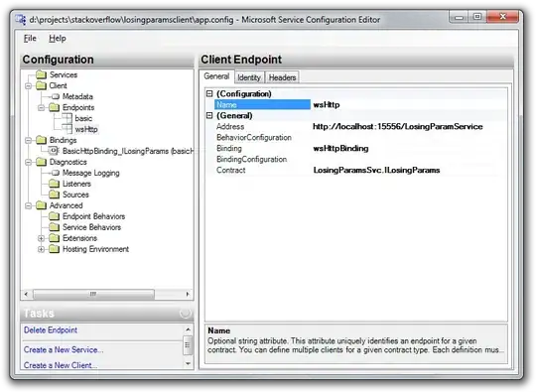Screen dimensions: 536x392
Task: Collapse the (General) property section
Action: pyautogui.click(x=209, y=115)
